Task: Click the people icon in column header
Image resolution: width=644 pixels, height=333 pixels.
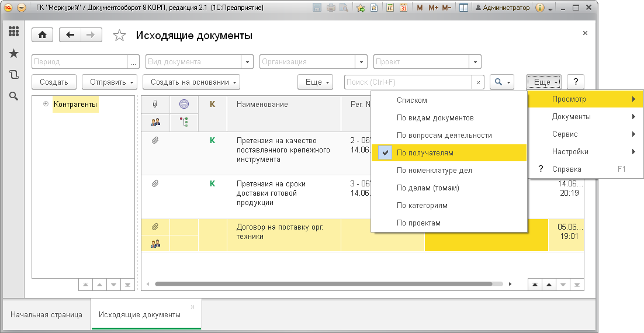Action: pyautogui.click(x=155, y=122)
